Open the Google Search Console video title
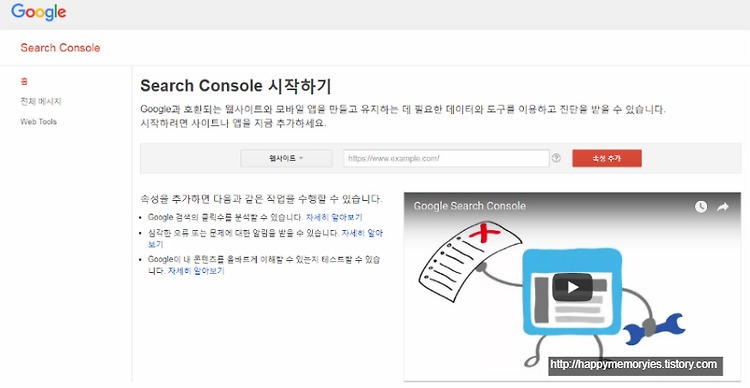 coord(470,206)
